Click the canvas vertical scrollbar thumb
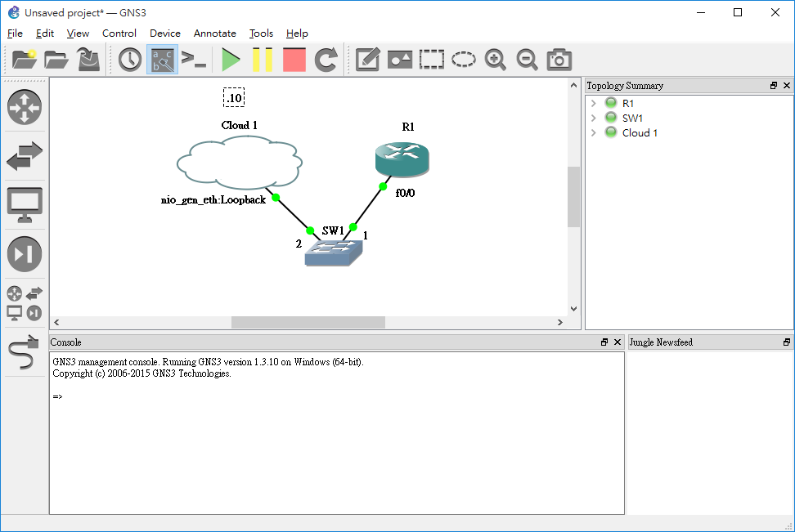Screen dimensions: 795x532 point(573,197)
